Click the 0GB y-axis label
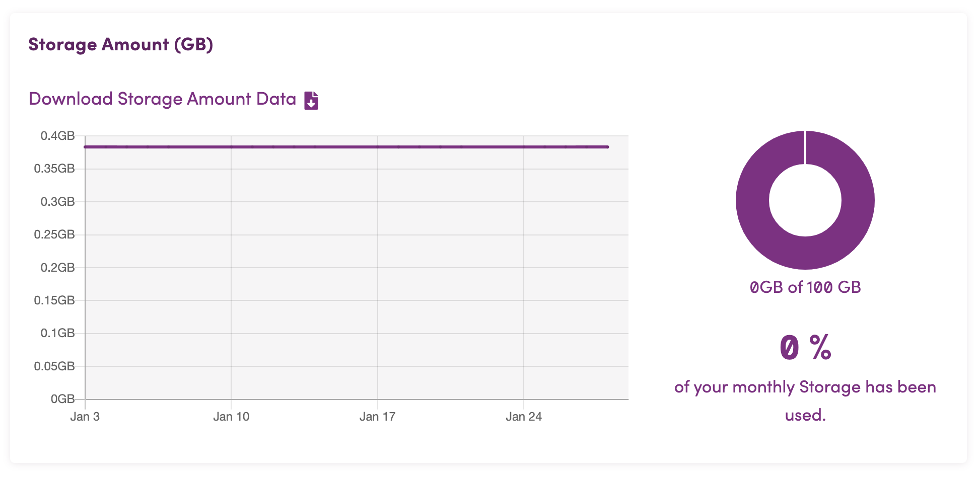Viewport: 980px width, 477px height. (x=62, y=399)
